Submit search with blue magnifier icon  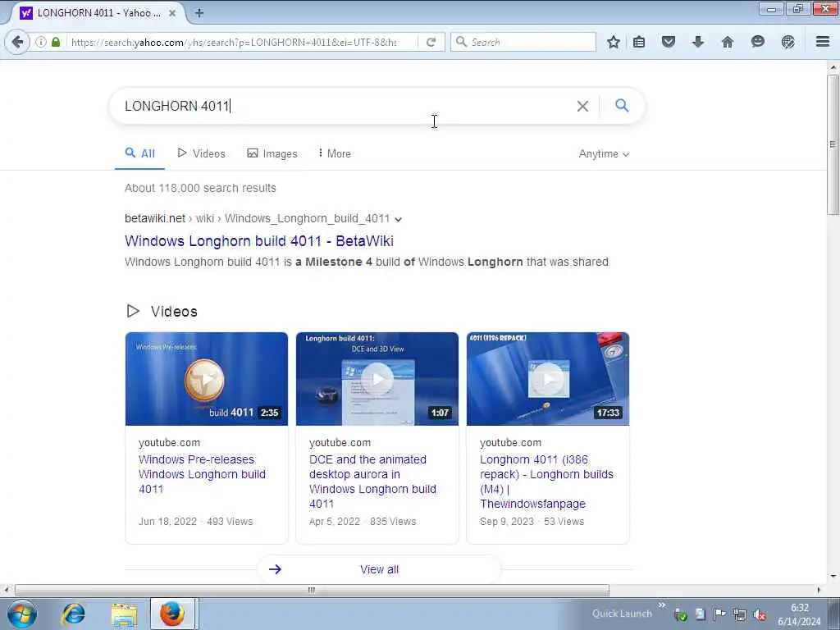622,106
